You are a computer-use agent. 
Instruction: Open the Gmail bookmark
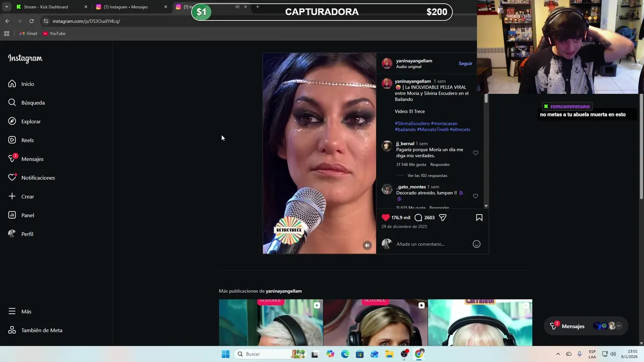click(28, 34)
